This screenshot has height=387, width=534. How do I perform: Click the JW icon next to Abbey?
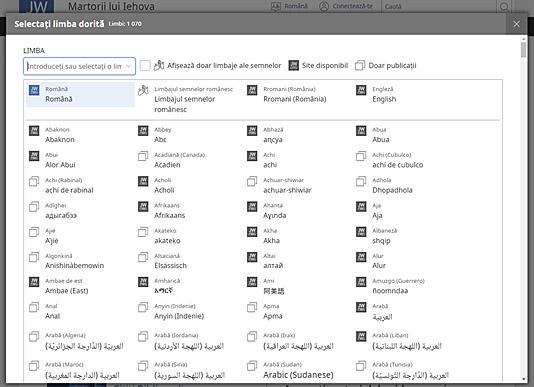pyautogui.click(x=143, y=131)
